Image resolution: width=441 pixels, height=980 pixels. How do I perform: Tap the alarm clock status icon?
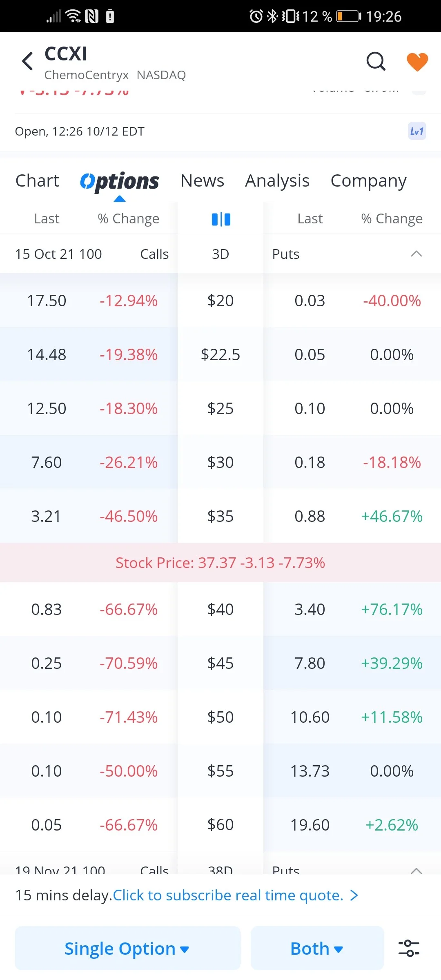[x=256, y=16]
